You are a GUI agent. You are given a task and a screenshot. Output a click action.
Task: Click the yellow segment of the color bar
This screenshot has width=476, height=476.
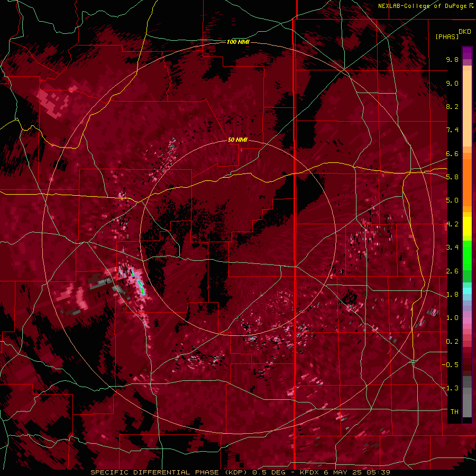[467, 226]
